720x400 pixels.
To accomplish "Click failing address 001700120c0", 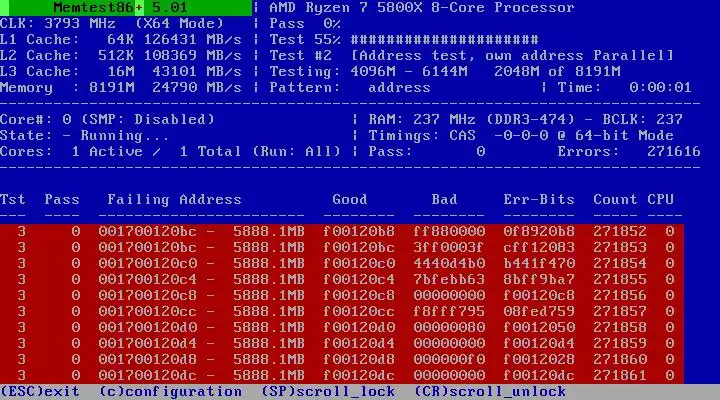I will tap(148, 264).
